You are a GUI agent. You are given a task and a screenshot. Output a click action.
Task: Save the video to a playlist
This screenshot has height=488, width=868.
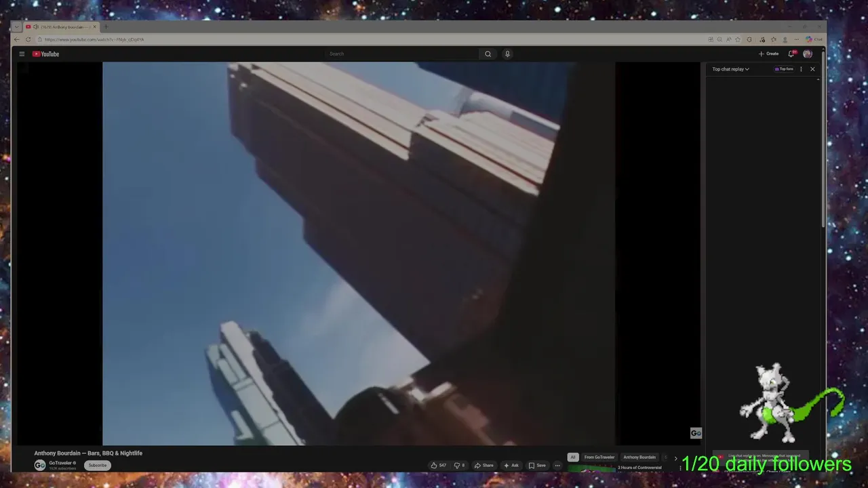point(537,466)
